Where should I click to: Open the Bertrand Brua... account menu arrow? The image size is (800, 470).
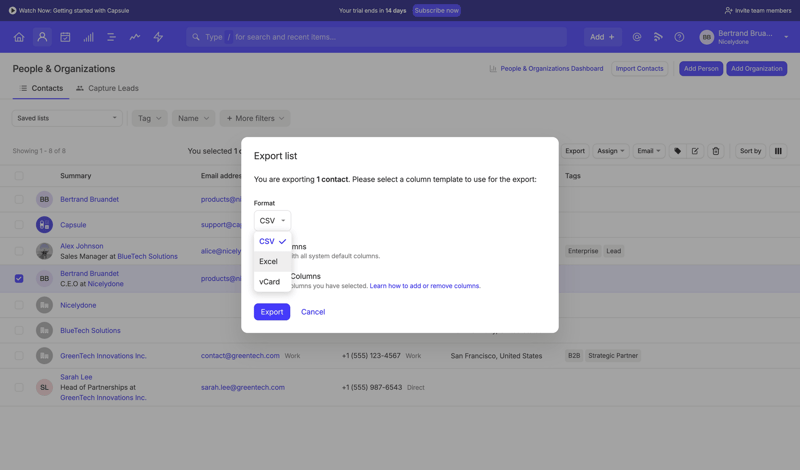coord(786,37)
